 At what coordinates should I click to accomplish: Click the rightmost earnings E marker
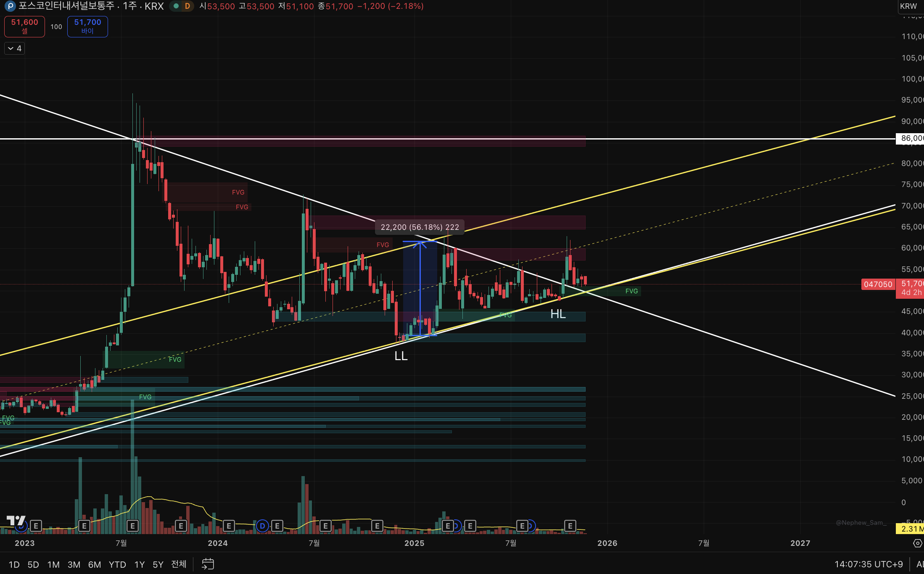tap(570, 526)
